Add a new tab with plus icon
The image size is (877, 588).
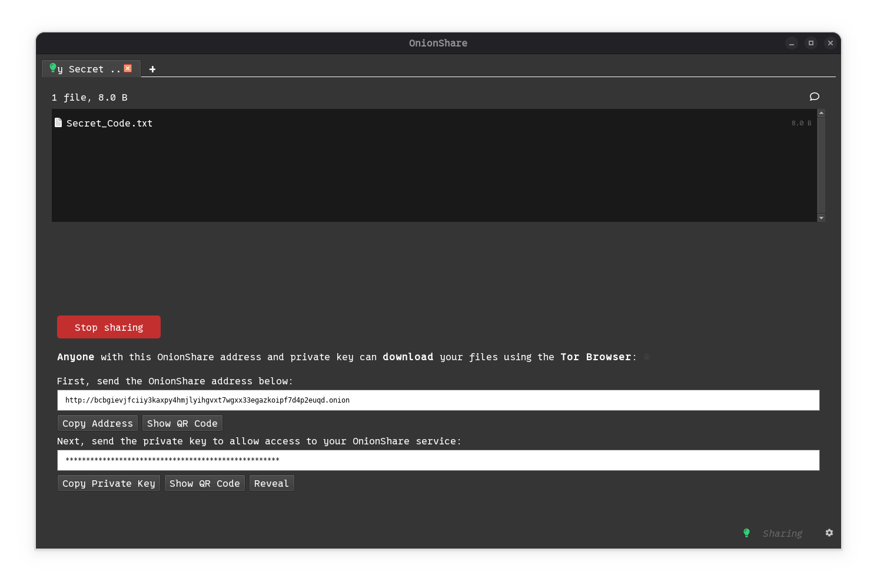152,69
